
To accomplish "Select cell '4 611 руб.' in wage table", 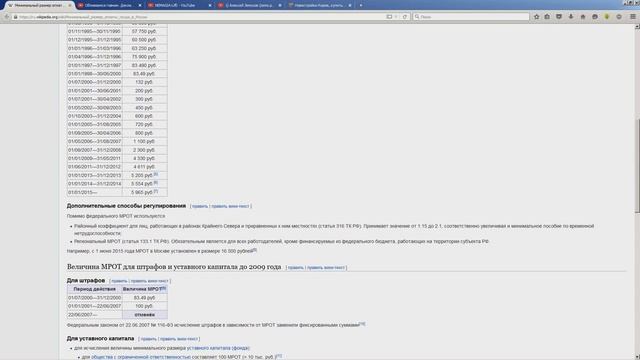I will click(x=144, y=167).
